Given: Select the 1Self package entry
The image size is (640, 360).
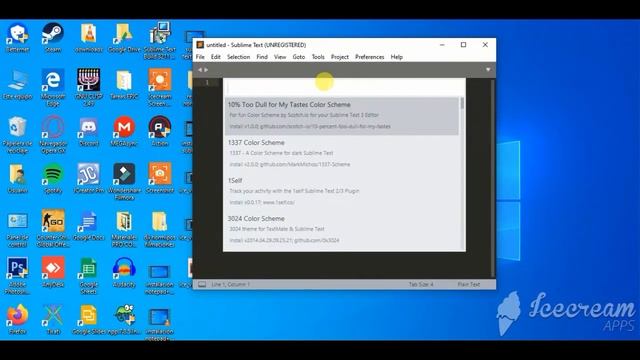Looking at the screenshot, I should click(x=342, y=191).
